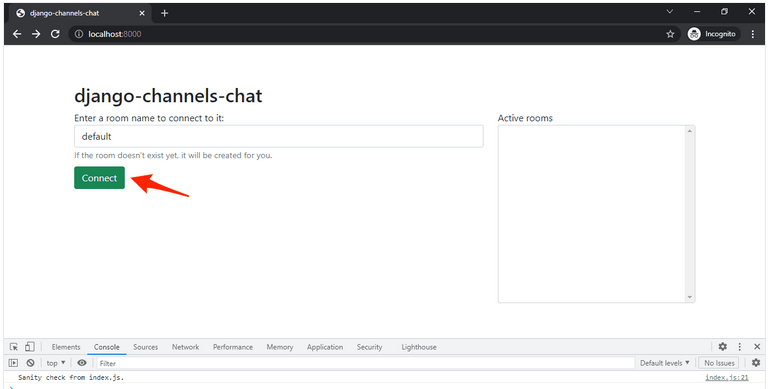Open the top JavaScript context dropdown
771x389 pixels.
[x=56, y=363]
